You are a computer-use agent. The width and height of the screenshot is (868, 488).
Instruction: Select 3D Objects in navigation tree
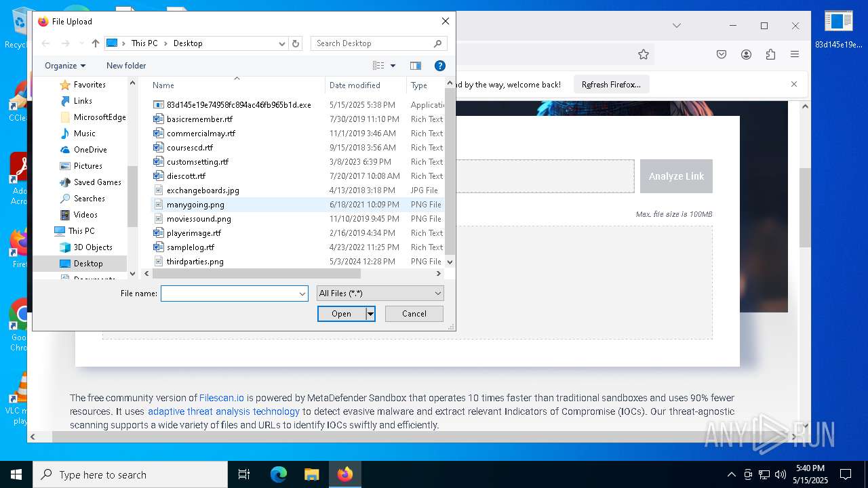click(x=93, y=247)
